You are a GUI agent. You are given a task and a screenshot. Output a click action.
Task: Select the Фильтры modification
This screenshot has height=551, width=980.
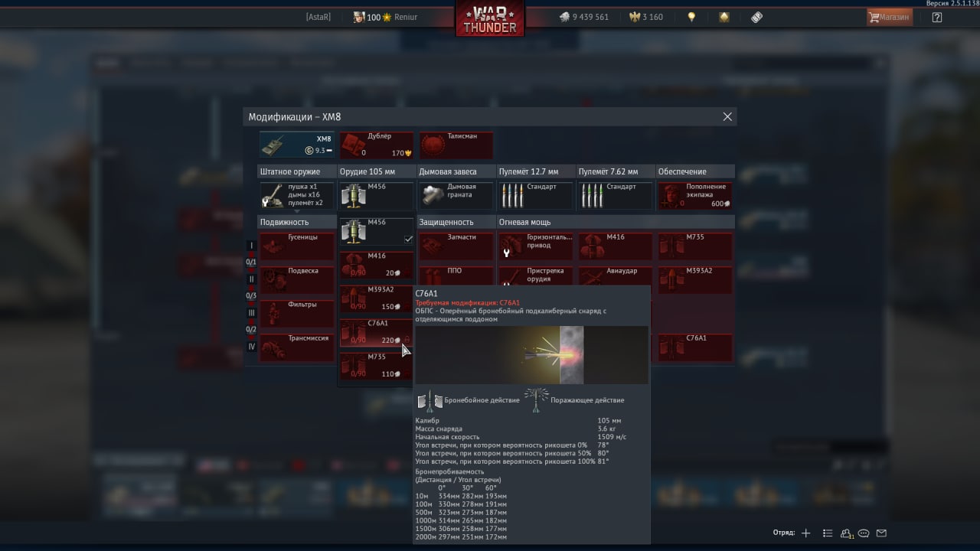pos(297,314)
